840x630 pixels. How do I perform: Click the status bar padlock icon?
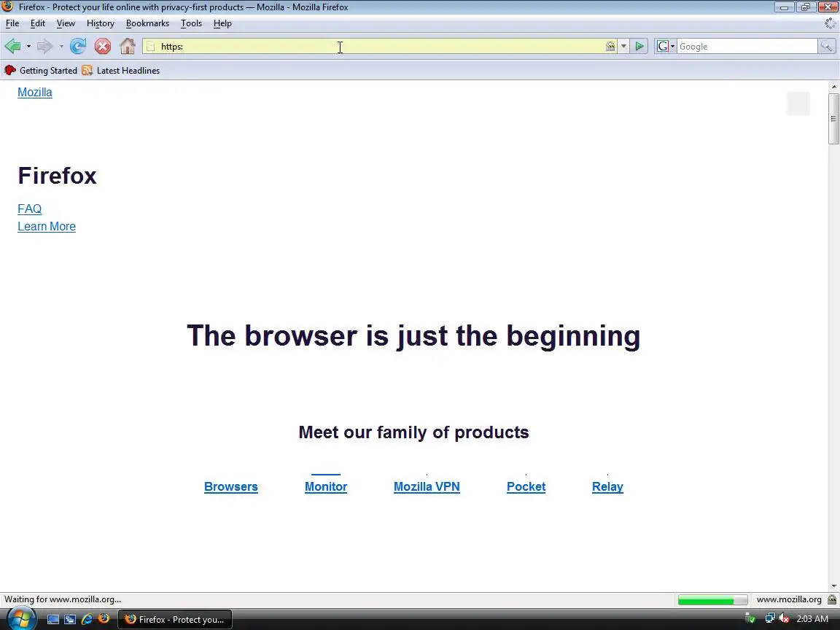832,599
